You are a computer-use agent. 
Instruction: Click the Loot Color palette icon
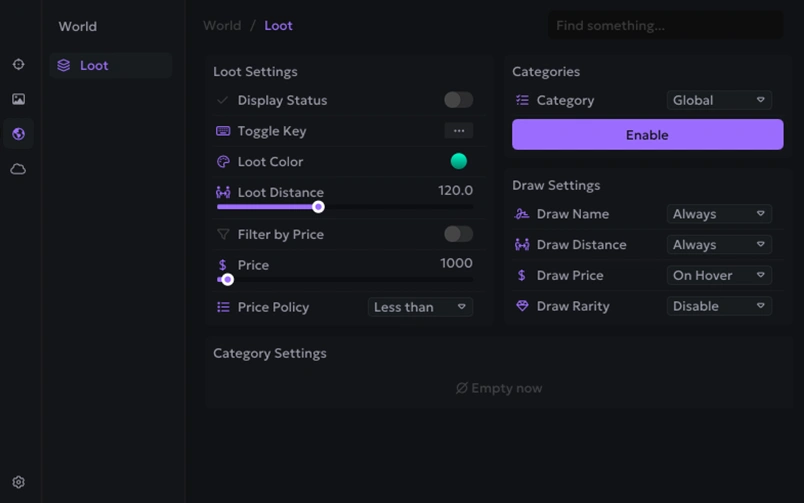(223, 162)
